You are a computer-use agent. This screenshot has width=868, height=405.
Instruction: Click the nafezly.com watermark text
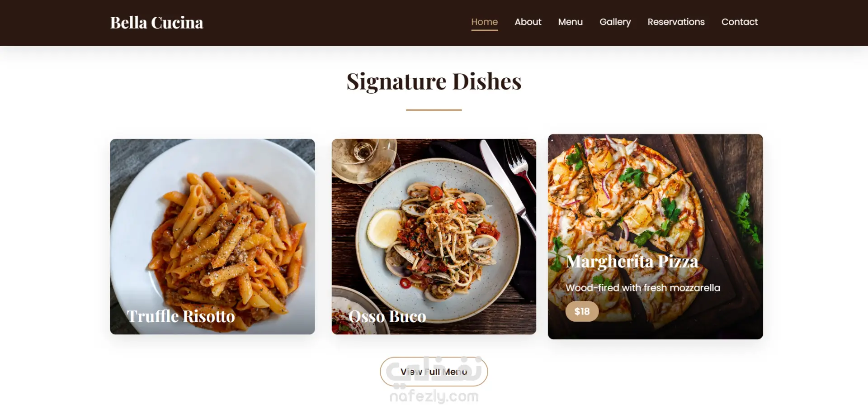click(434, 396)
